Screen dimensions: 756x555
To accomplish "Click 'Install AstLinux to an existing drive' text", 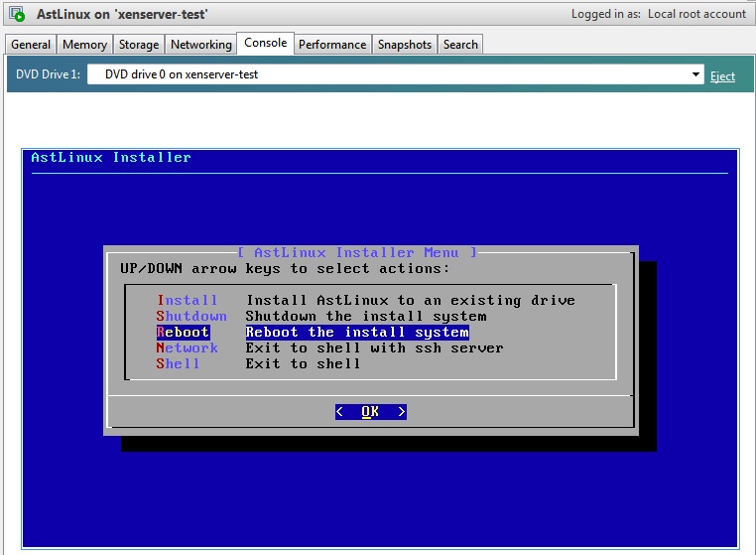I will click(x=411, y=300).
